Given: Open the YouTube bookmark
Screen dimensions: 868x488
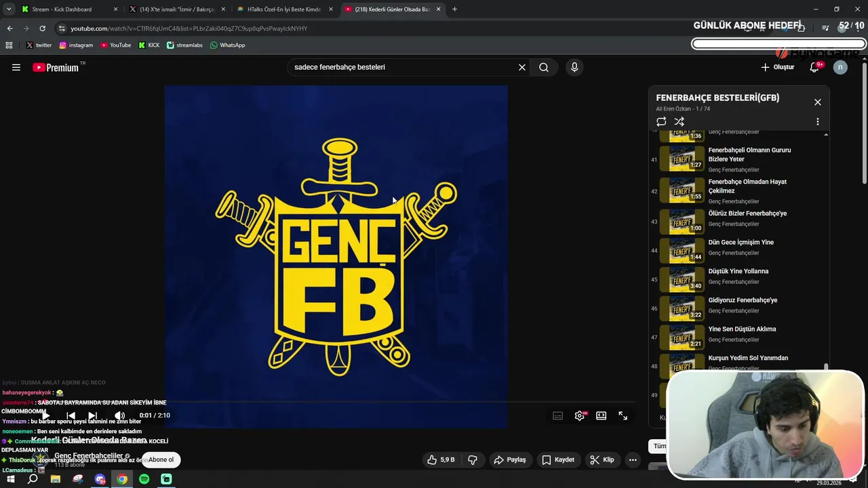Looking at the screenshot, I should pyautogui.click(x=116, y=45).
